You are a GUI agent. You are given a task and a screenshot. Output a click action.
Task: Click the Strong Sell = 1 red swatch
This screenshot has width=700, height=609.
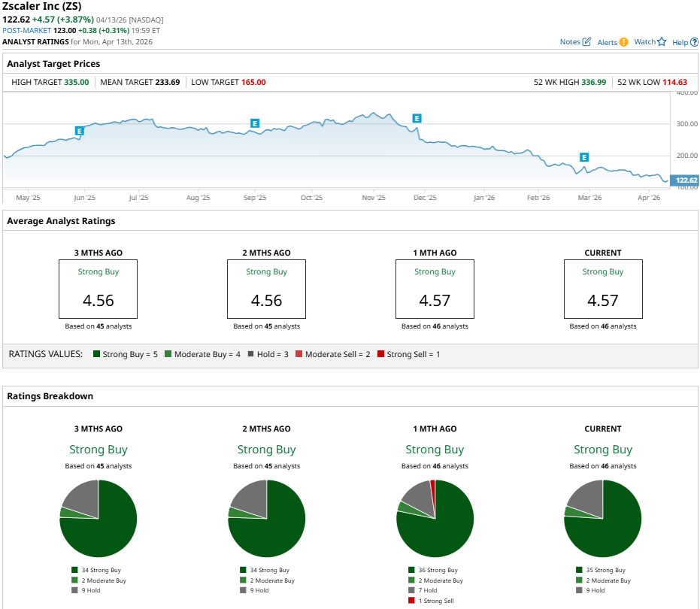coord(380,353)
